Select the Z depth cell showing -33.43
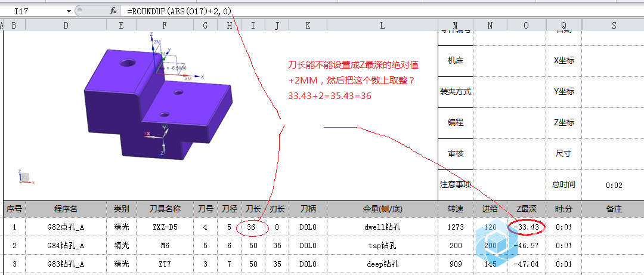 point(526,227)
